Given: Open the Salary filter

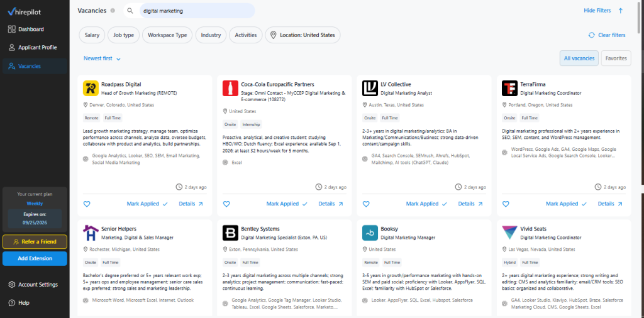Looking at the screenshot, I should (92, 35).
